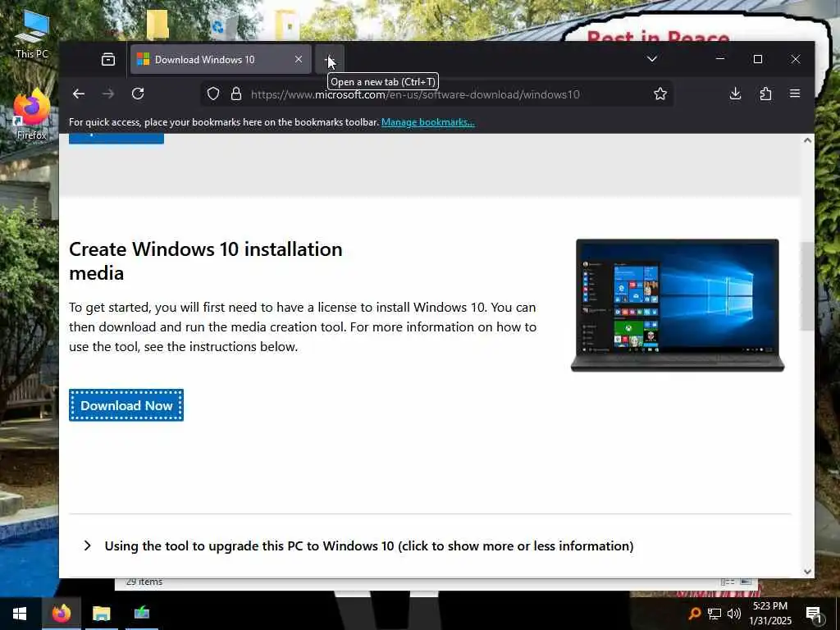Open the volume speaker tray icon
The height and width of the screenshot is (630, 840).
click(733, 614)
